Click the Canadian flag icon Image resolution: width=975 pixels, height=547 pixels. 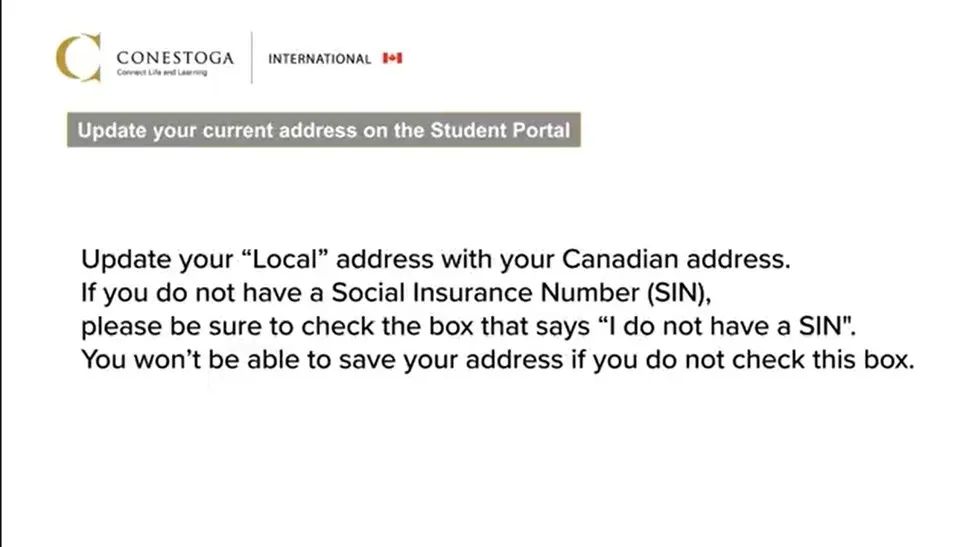coord(392,58)
